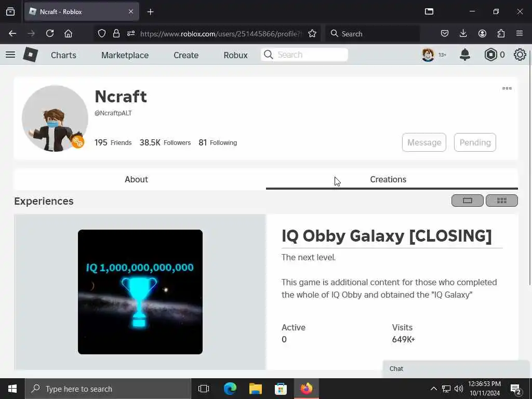Image resolution: width=532 pixels, height=399 pixels.
Task: Select the Ncraft - Roblox tab
Action: [82, 12]
